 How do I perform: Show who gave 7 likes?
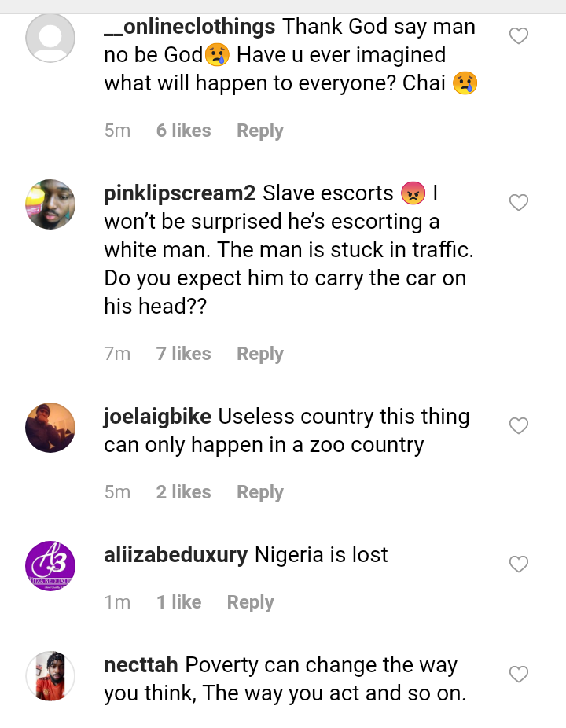tap(183, 354)
